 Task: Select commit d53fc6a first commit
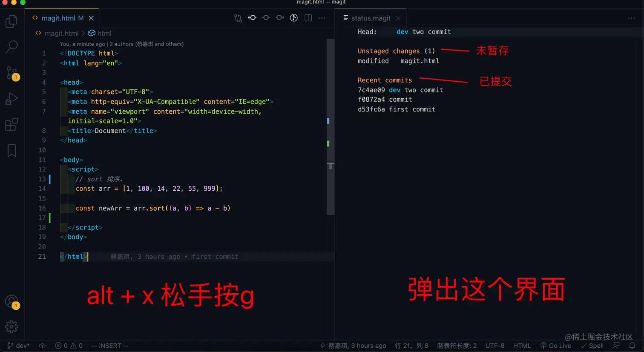pyautogui.click(x=396, y=109)
